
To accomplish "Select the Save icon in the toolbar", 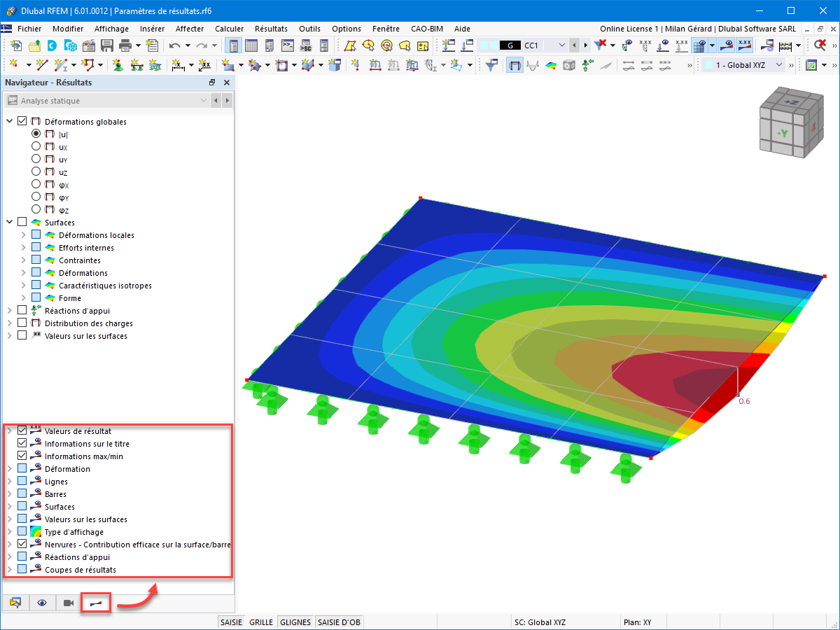I will 106,44.
